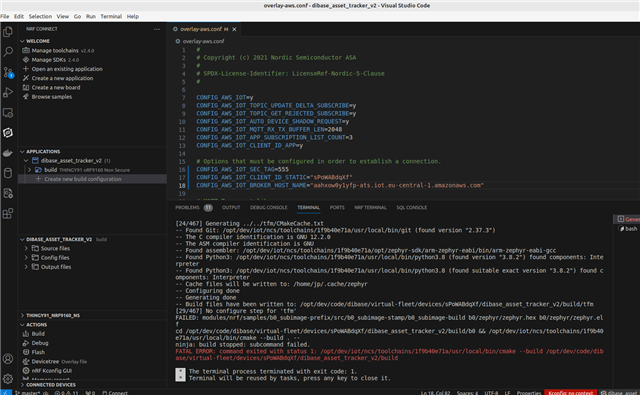Open the Run menu

pyautogui.click(x=91, y=16)
